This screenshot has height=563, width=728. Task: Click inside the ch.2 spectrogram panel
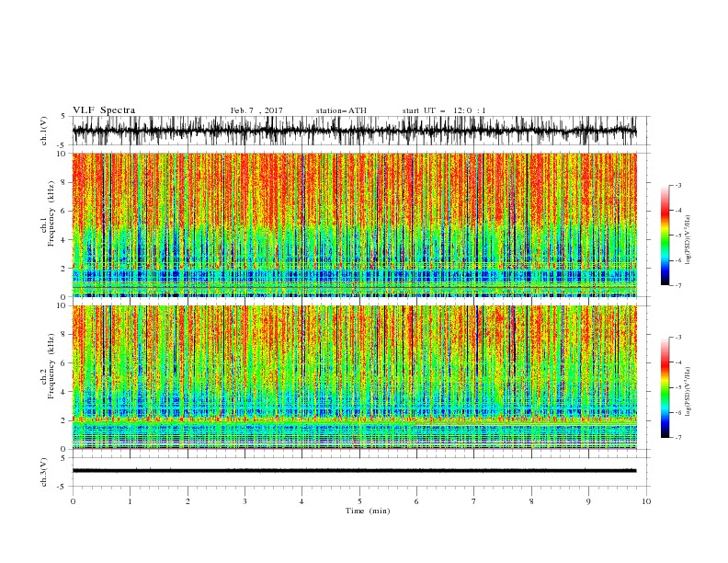coord(354,377)
